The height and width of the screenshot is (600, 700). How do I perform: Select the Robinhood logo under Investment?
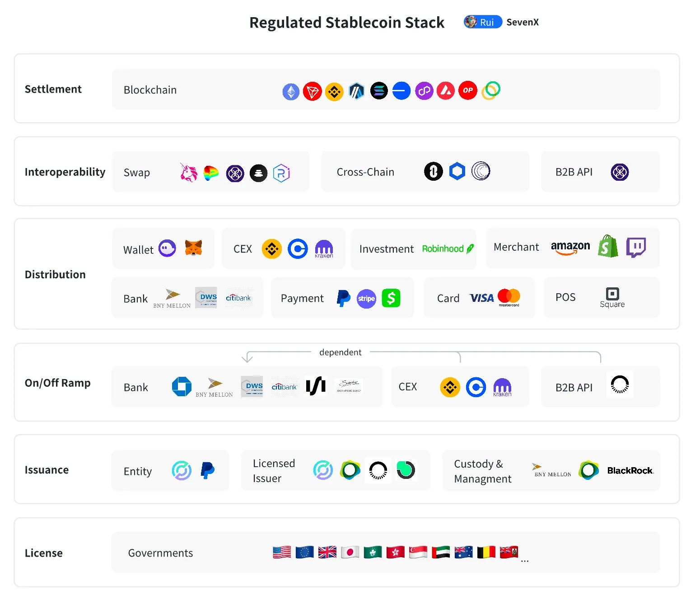[x=446, y=248]
